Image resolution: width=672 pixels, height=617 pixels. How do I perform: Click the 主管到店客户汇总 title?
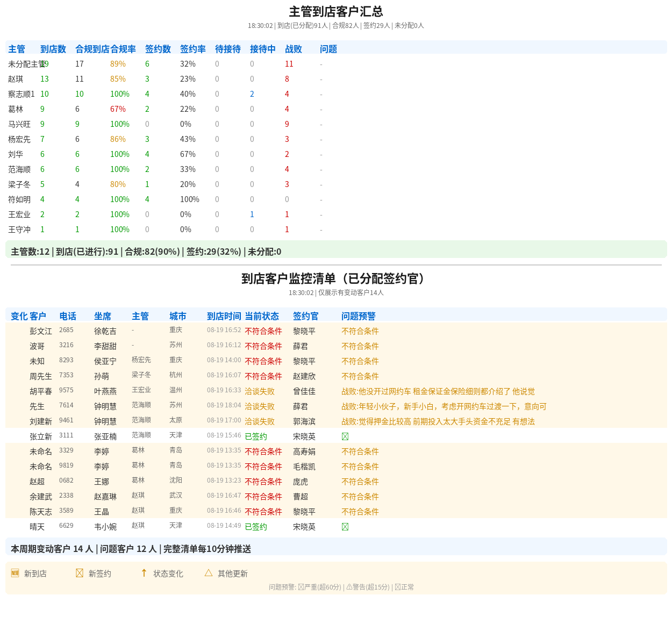(x=336, y=11)
